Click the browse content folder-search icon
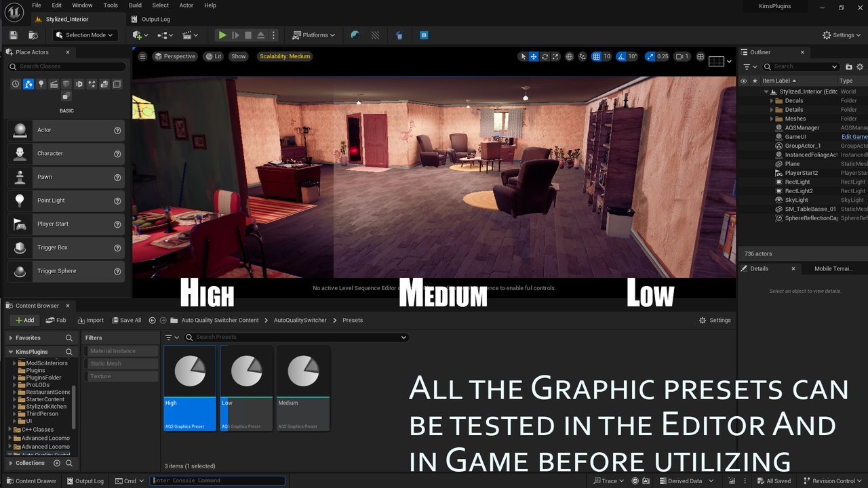This screenshot has height=488, width=868. click(x=33, y=35)
